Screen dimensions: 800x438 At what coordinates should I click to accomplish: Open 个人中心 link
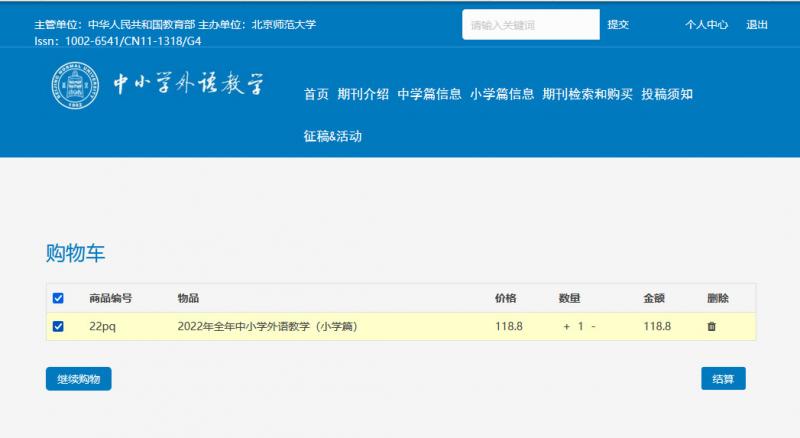[707, 25]
